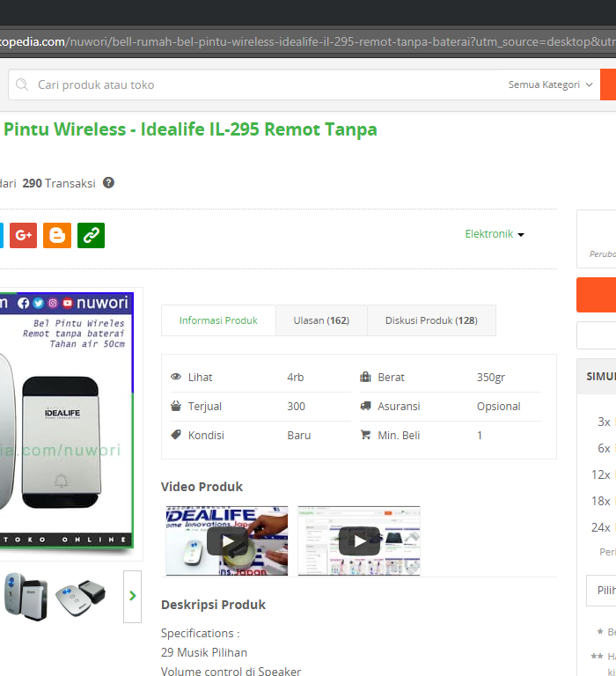Screen dimensions: 616x676
Task: Play the second product video
Action: tap(359, 541)
